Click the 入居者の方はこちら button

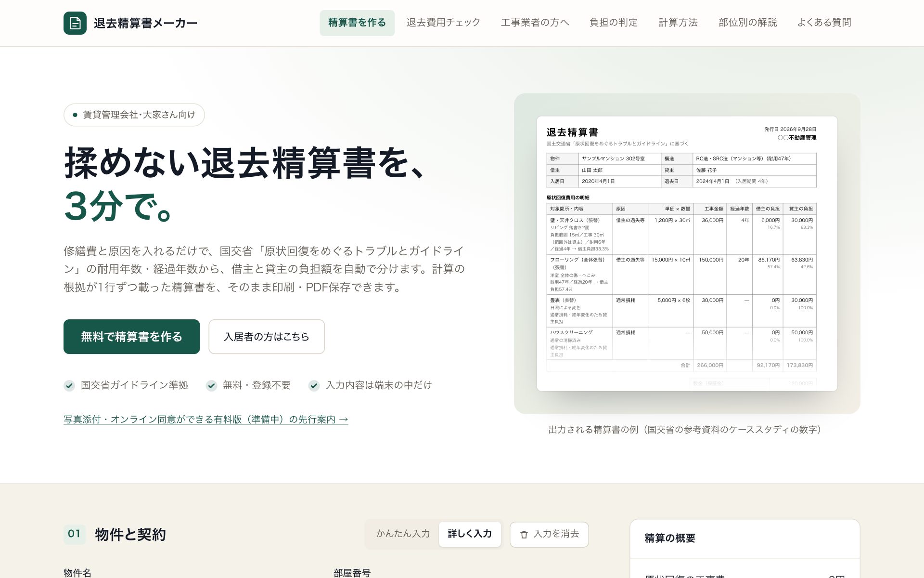tap(267, 337)
